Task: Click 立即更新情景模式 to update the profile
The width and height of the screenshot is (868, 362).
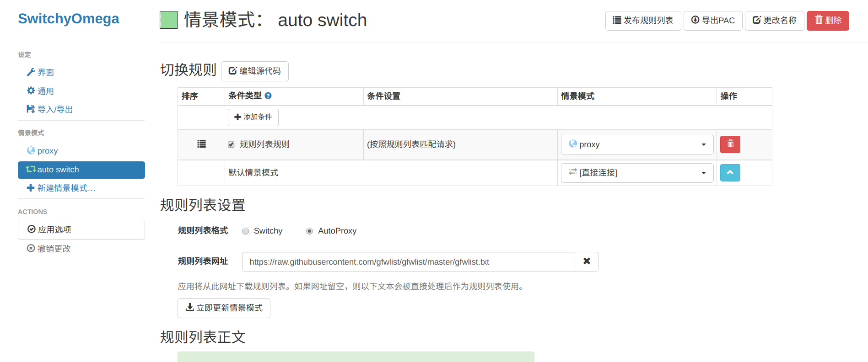Action: coord(224,308)
